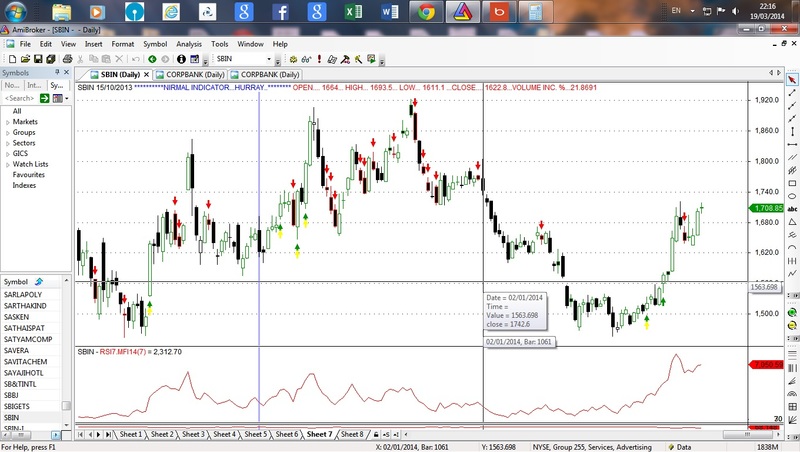Image resolution: width=800 pixels, height=452 pixels.
Task: Select the horizontal line drawing tool
Action: click(x=792, y=144)
